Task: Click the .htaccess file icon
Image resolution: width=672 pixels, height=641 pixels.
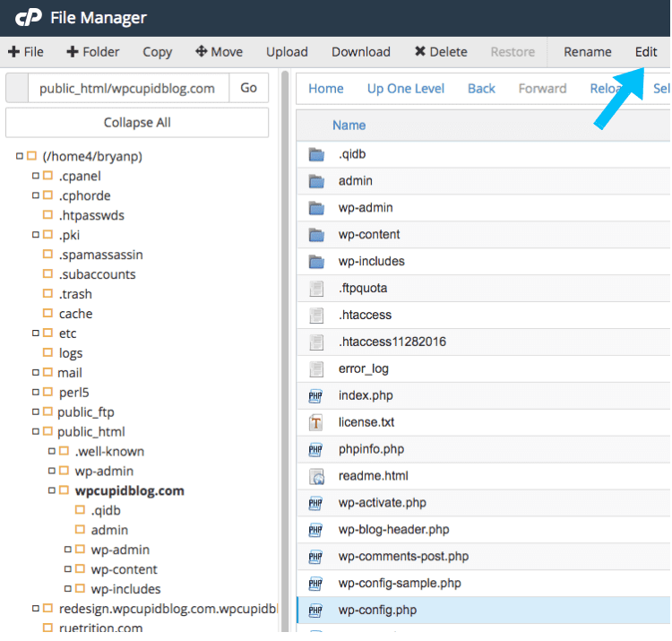Action: pyautogui.click(x=316, y=316)
